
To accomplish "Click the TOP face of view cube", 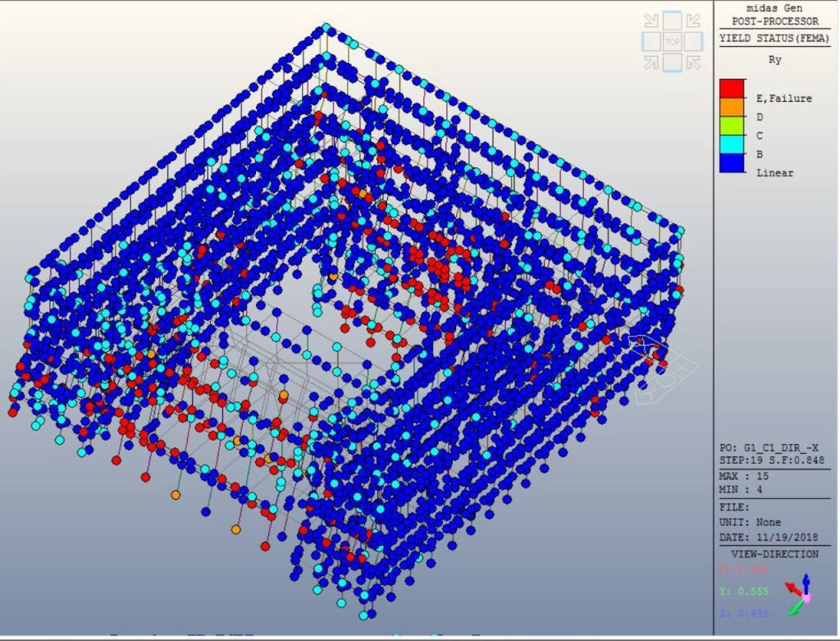I will click(672, 41).
